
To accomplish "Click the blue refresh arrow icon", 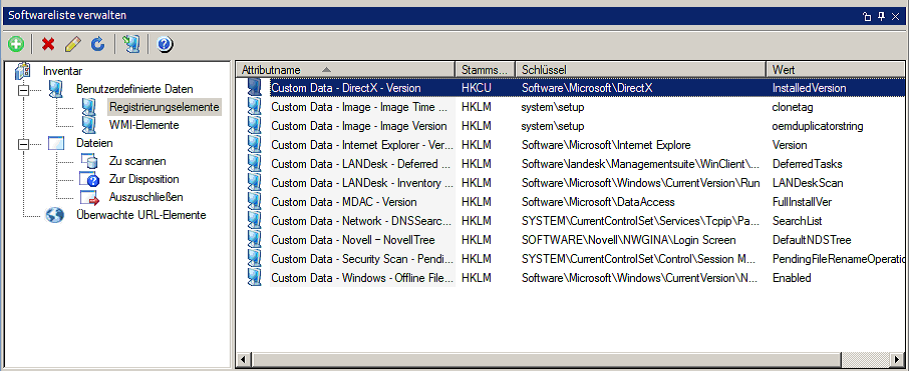I will coord(98,44).
